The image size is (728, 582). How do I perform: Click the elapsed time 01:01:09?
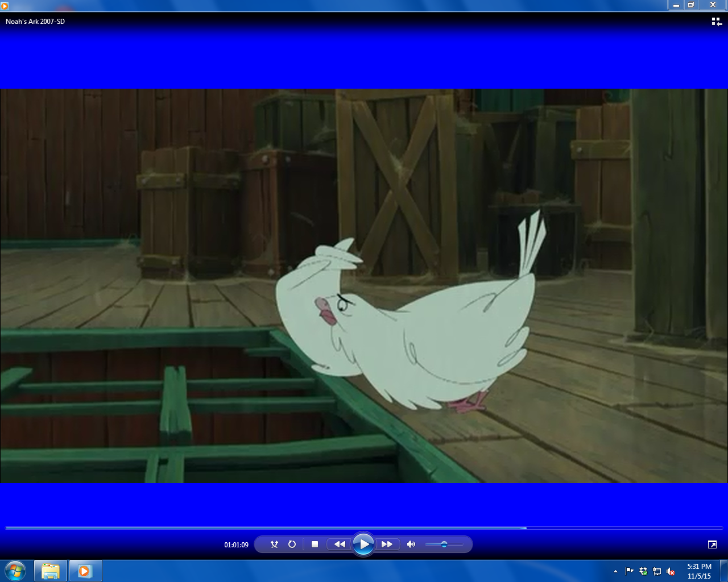pyautogui.click(x=236, y=545)
